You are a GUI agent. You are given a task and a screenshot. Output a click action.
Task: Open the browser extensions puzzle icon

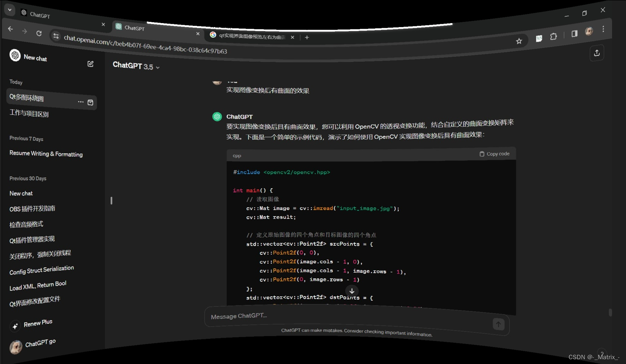554,37
